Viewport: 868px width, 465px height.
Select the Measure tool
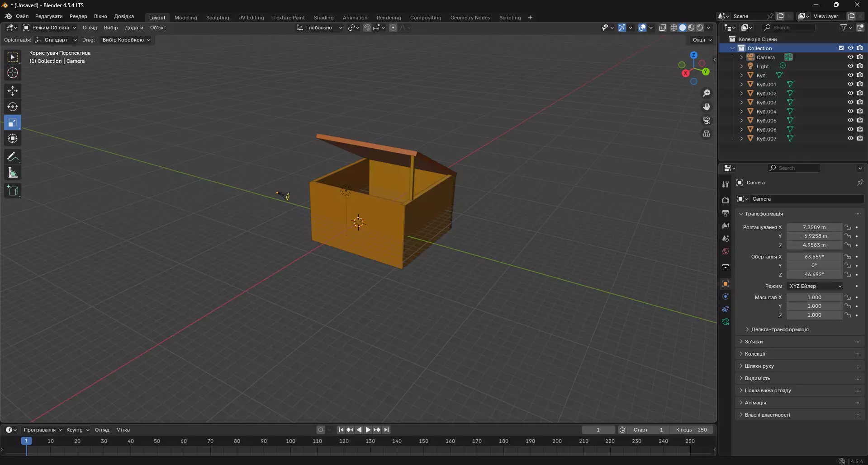pos(13,173)
